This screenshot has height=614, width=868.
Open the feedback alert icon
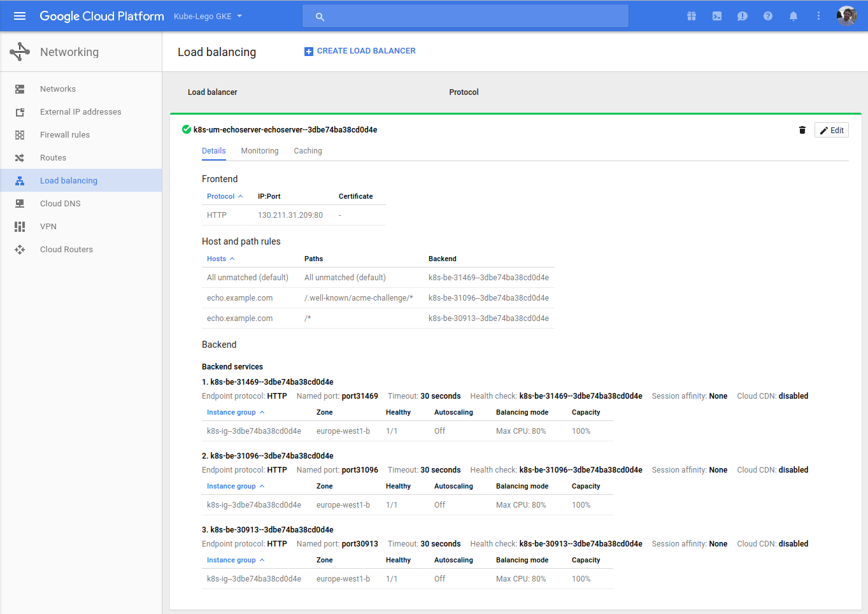[x=743, y=16]
